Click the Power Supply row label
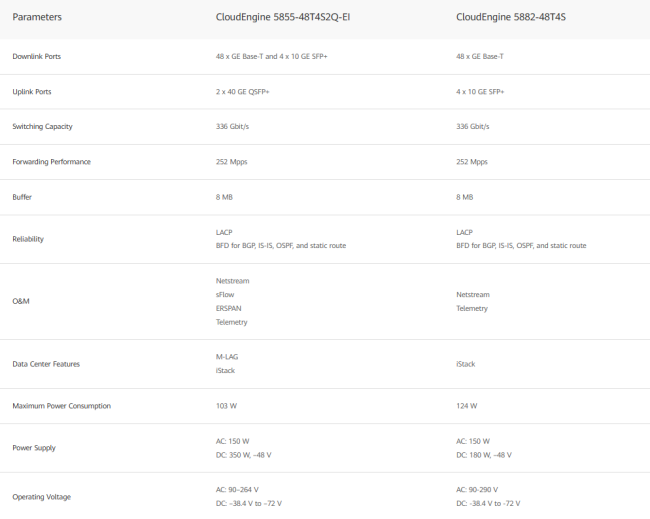The image size is (650, 519). [x=34, y=448]
